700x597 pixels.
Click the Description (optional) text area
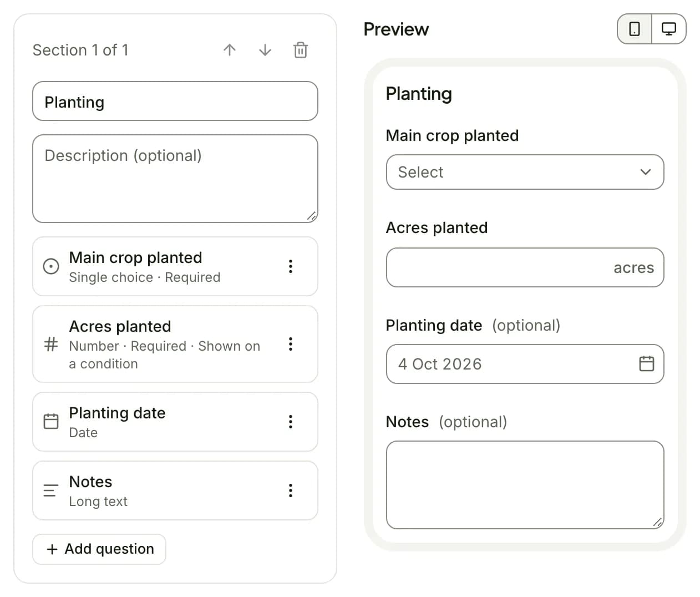click(175, 179)
